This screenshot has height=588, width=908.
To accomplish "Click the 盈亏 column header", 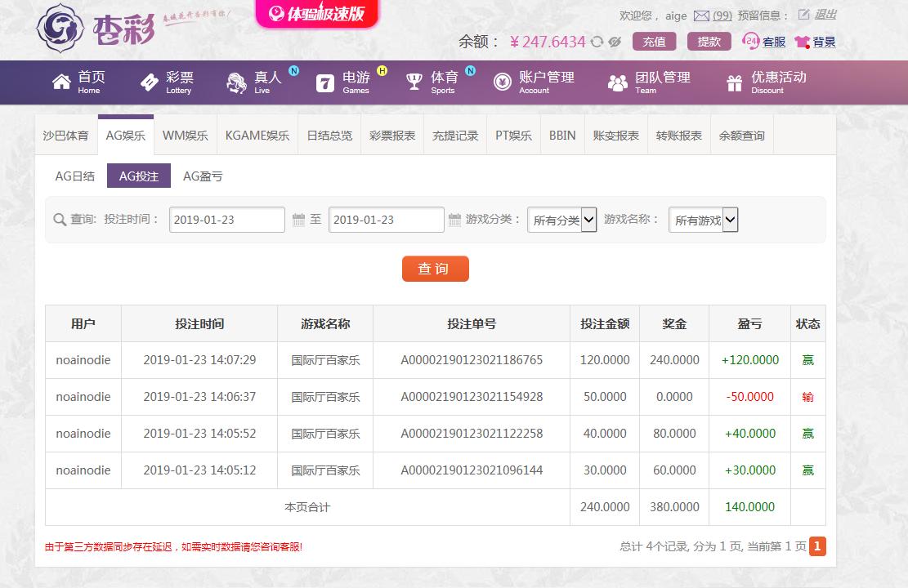I will point(750,323).
